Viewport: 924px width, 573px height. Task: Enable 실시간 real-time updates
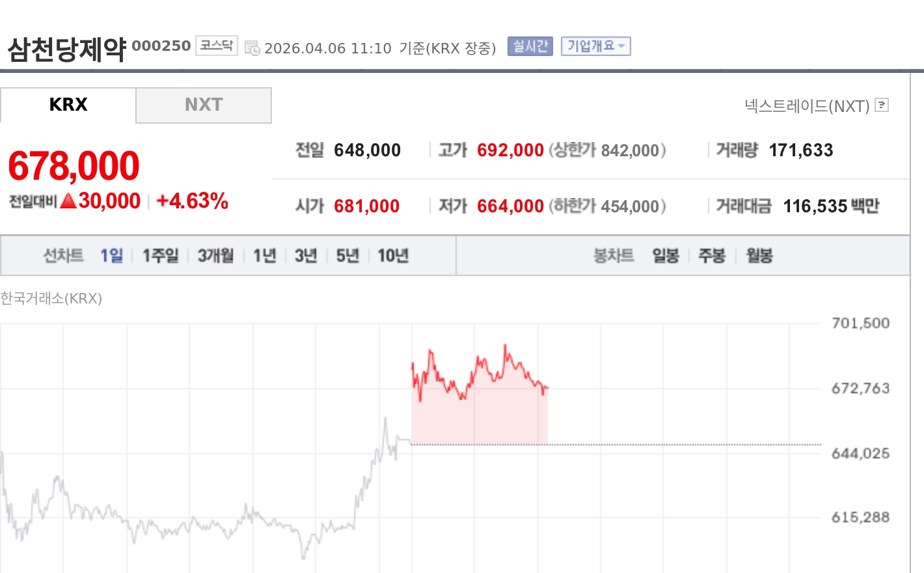click(529, 46)
